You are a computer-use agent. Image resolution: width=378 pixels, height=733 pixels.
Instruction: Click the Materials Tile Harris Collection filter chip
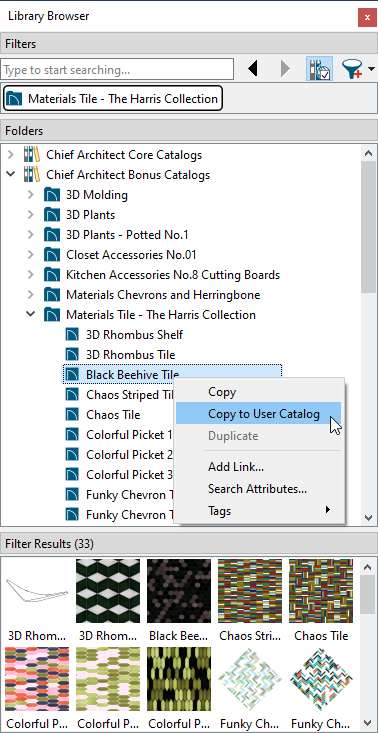[x=113, y=99]
